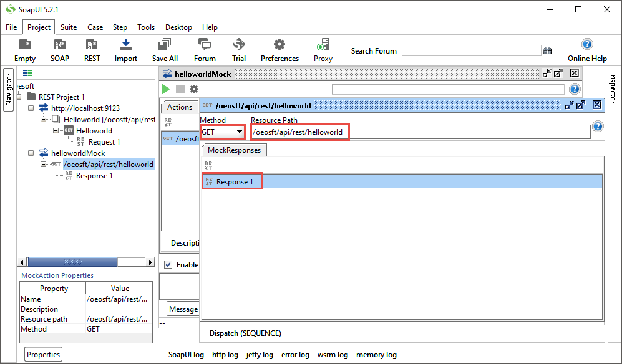This screenshot has height=364, width=622.
Task: Close the /oeosft/api/rest/helloworld editor window
Action: click(596, 105)
